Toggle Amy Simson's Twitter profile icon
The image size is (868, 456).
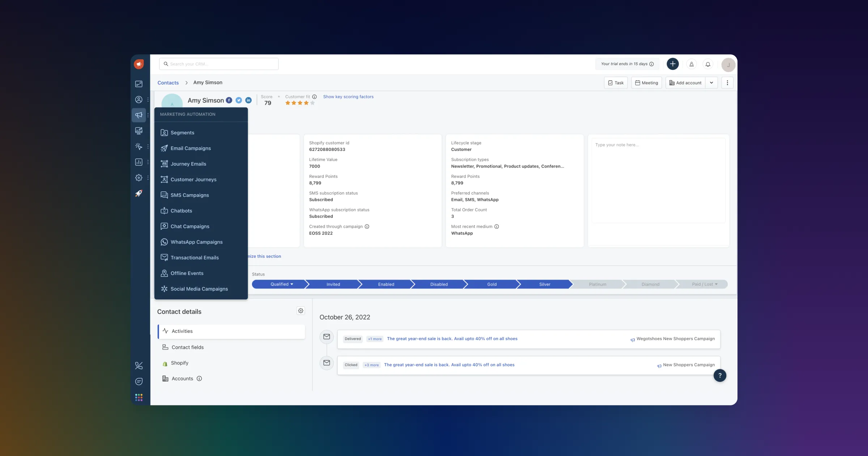[x=238, y=101]
